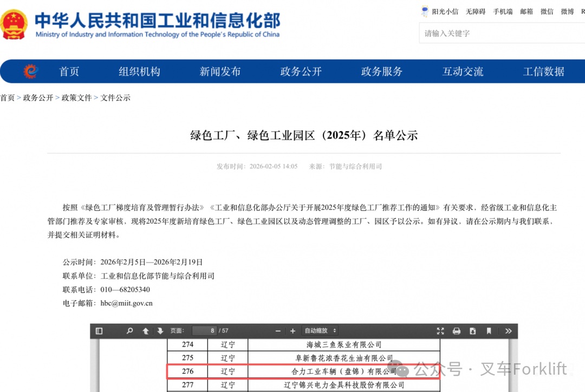Go to previous PDF page arrow
The width and height of the screenshot is (585, 392).
[146, 331]
